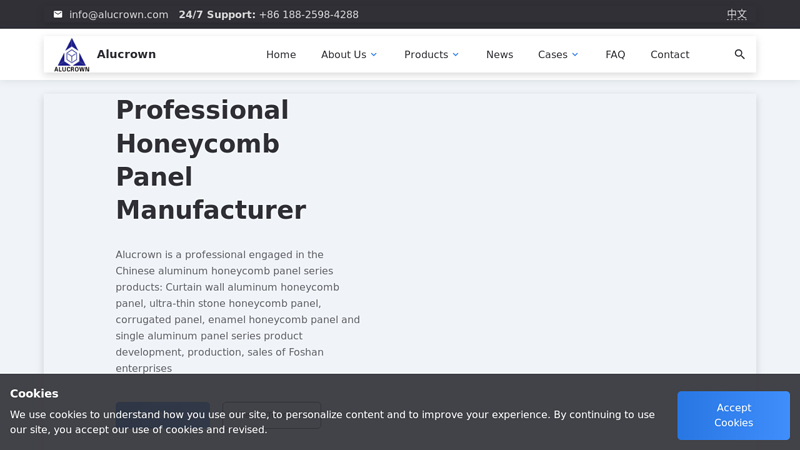
Task: Open the Cases menu
Action: (553, 55)
